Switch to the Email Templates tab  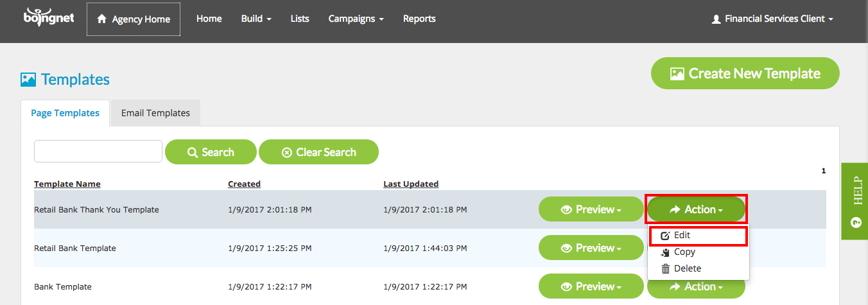click(x=155, y=113)
